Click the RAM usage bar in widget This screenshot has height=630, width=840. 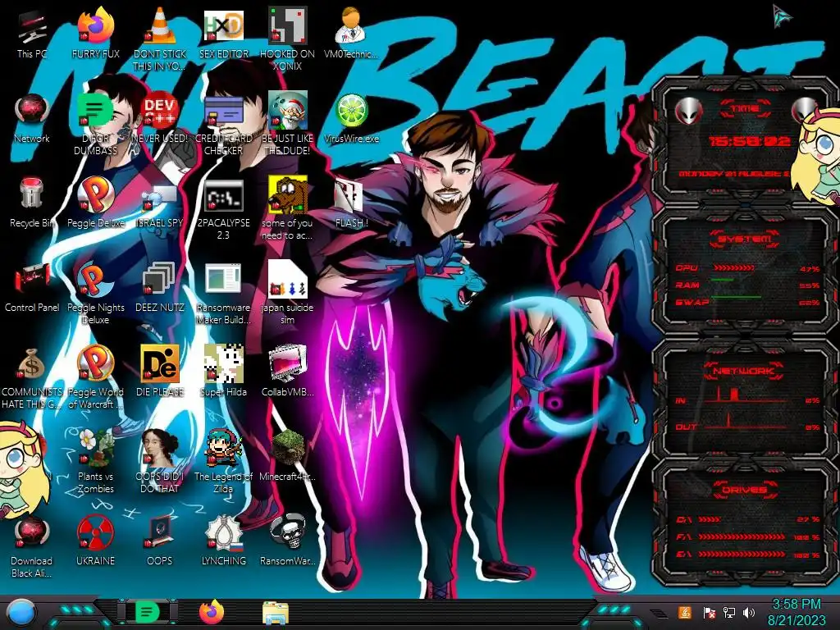pos(723,281)
